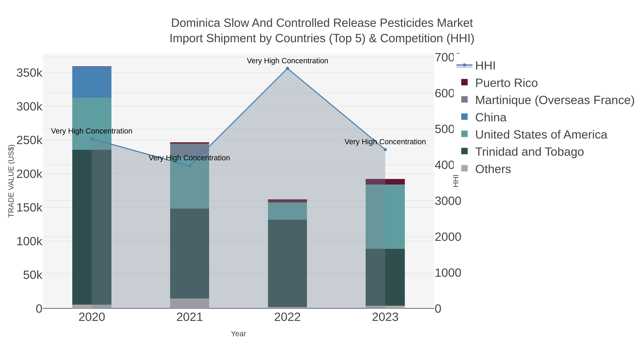Select the 2023 HHI data point

pyautogui.click(x=385, y=150)
